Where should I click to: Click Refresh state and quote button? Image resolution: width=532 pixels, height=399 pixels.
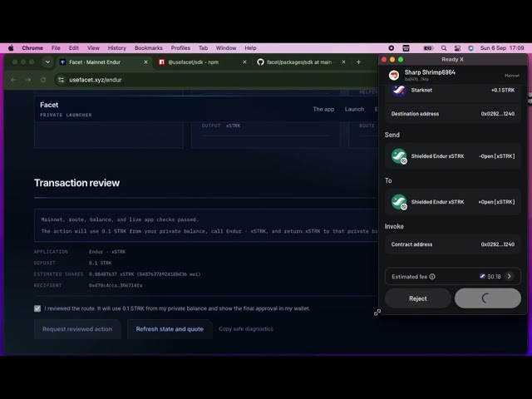click(170, 329)
